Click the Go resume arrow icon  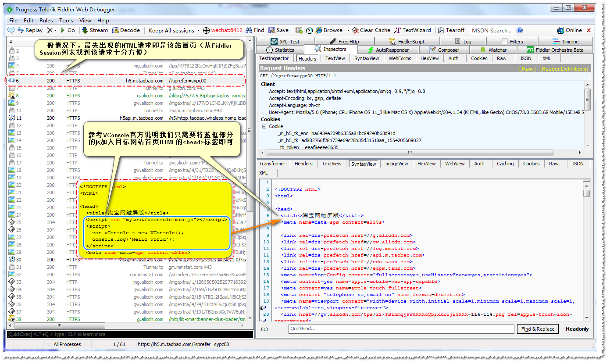click(63, 30)
